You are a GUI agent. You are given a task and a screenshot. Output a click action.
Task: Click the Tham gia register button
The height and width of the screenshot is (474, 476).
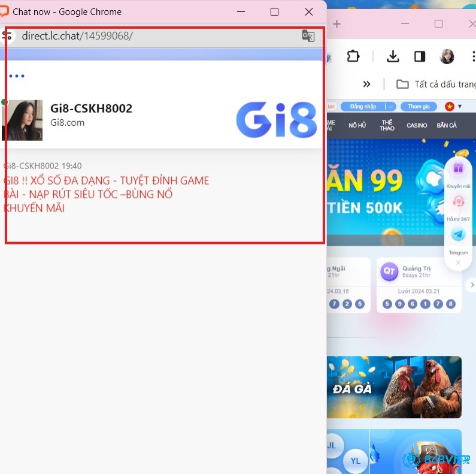[419, 107]
